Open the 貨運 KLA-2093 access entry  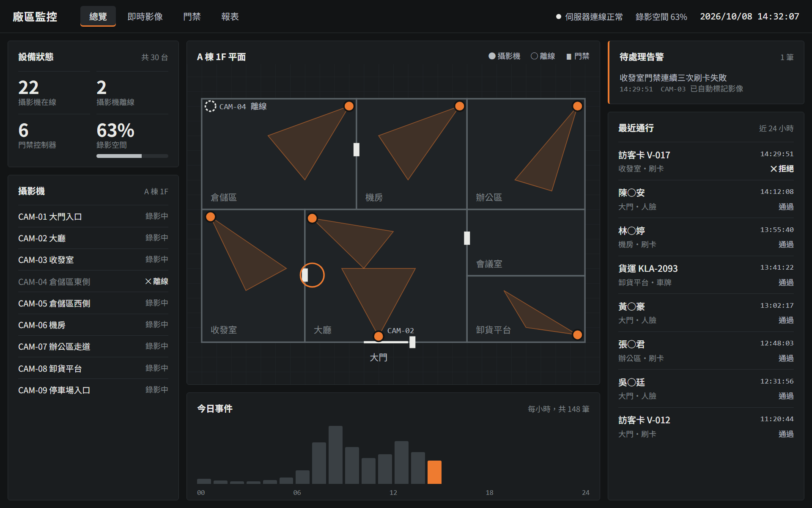(706, 275)
